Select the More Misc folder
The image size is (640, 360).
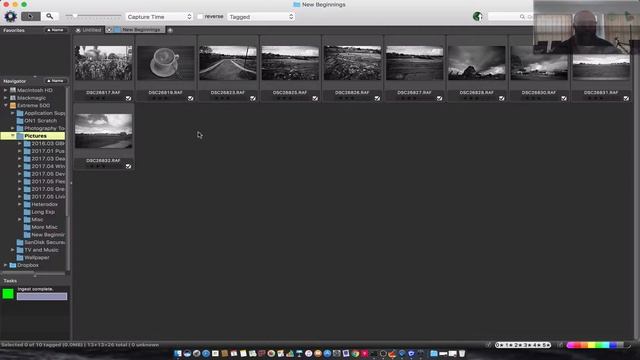[x=44, y=227]
